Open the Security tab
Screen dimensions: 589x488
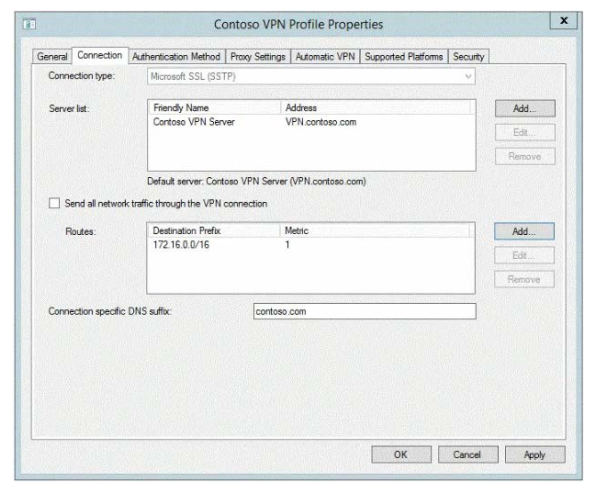468,57
